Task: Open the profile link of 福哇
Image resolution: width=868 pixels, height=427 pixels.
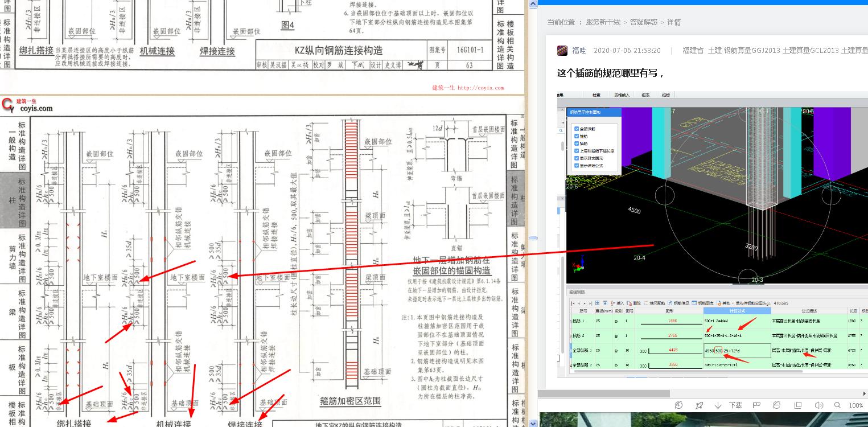Action: 579,51
